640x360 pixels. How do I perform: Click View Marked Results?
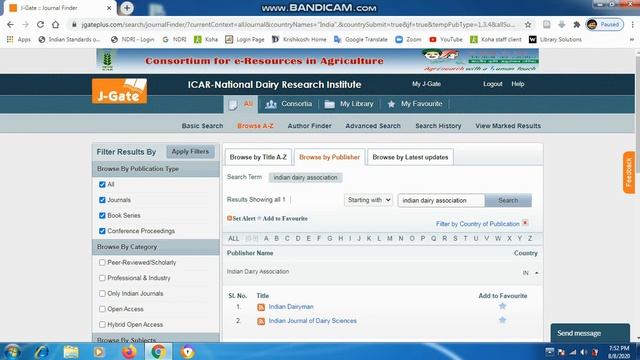(x=508, y=126)
